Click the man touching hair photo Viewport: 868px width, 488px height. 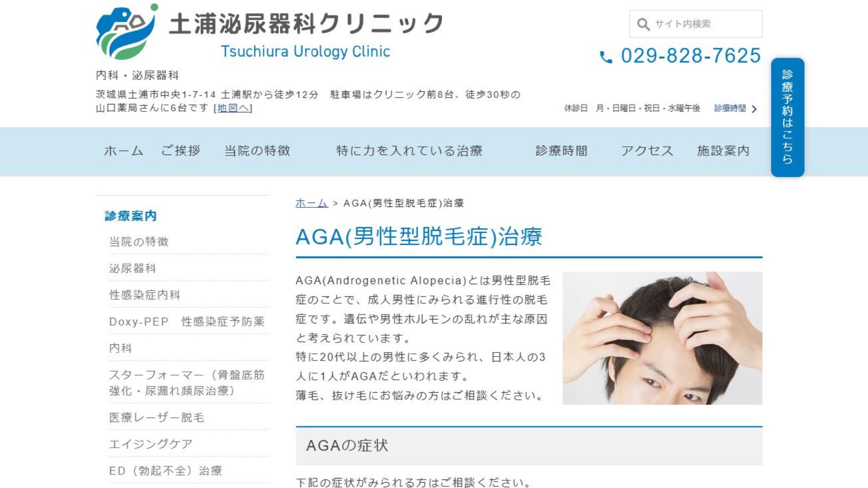coord(662,338)
